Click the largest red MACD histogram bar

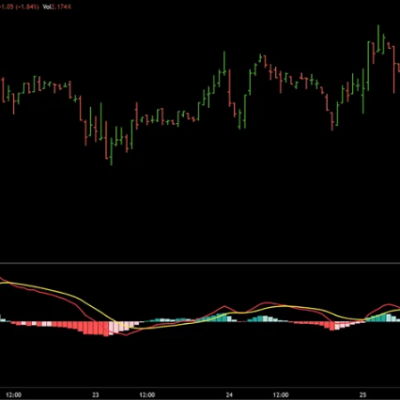click(106, 329)
